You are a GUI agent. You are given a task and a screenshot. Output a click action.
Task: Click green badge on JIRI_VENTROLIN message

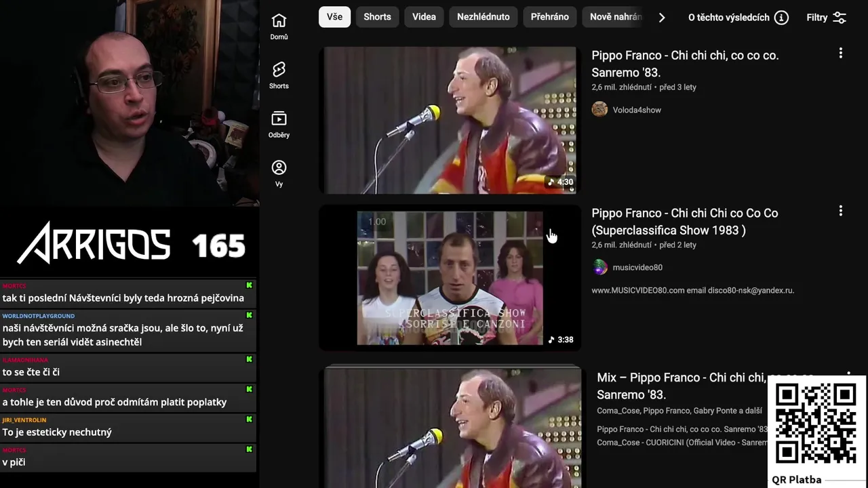point(249,420)
